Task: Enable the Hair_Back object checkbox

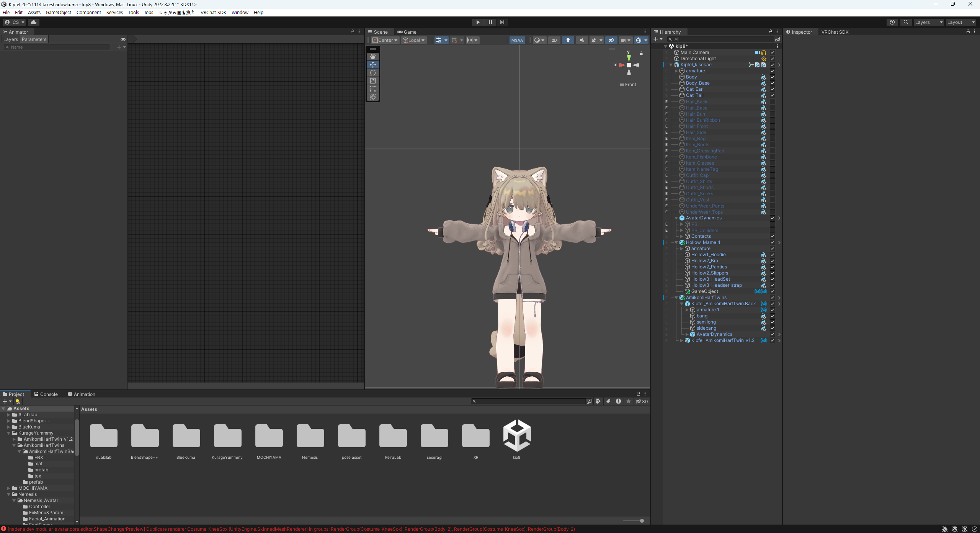Action: click(772, 102)
